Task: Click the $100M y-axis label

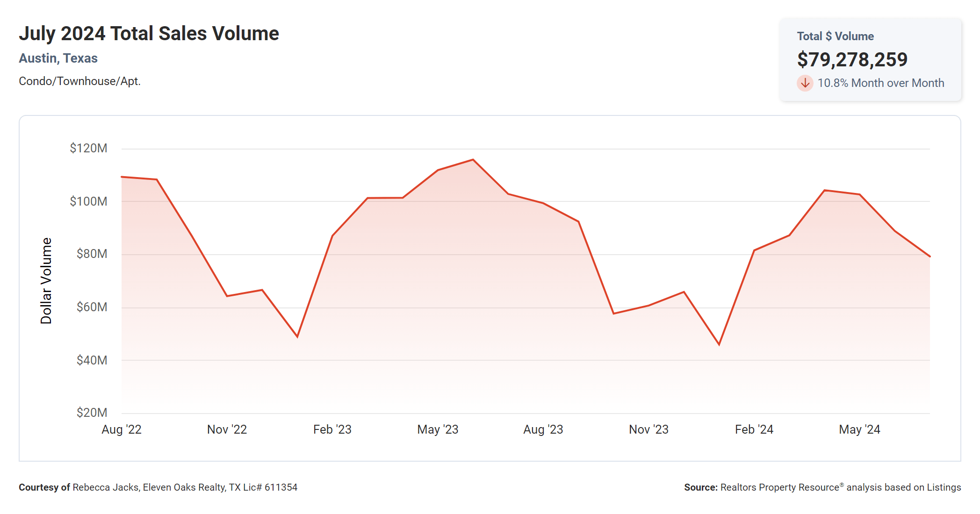Action: [88, 201]
